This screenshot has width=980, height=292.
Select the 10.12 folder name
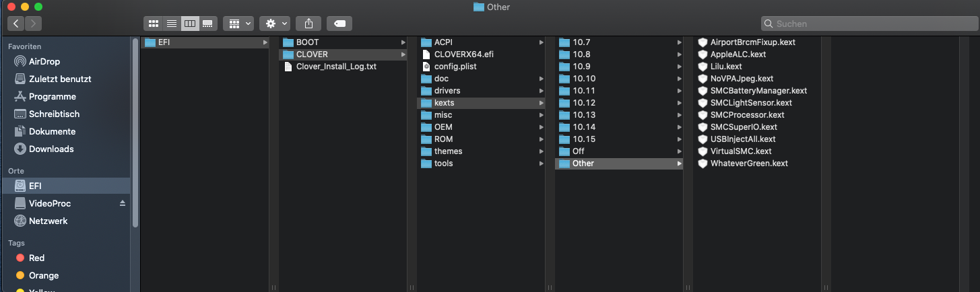pyautogui.click(x=584, y=103)
